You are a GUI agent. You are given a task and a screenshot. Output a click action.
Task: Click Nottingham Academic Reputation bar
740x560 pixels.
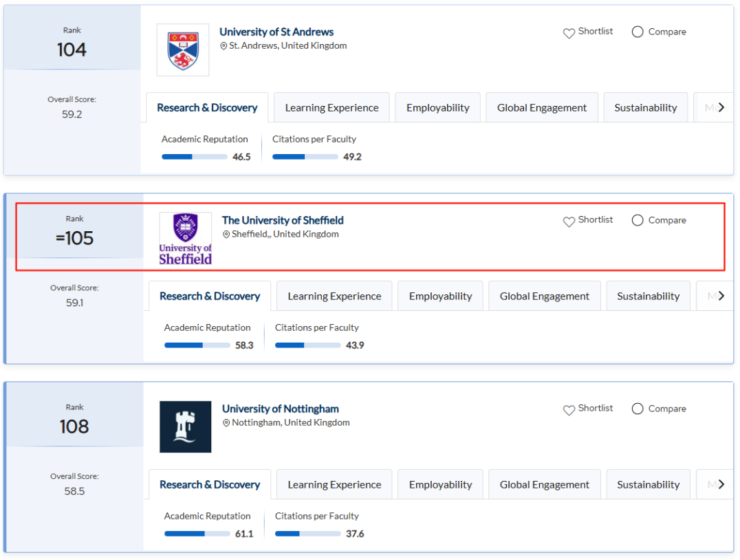click(x=197, y=534)
